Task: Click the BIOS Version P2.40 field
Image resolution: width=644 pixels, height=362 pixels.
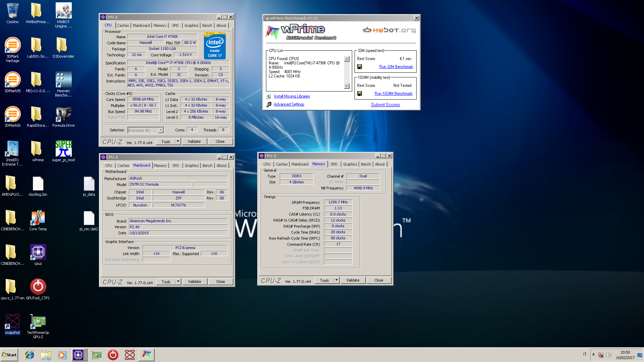Action: (178, 227)
